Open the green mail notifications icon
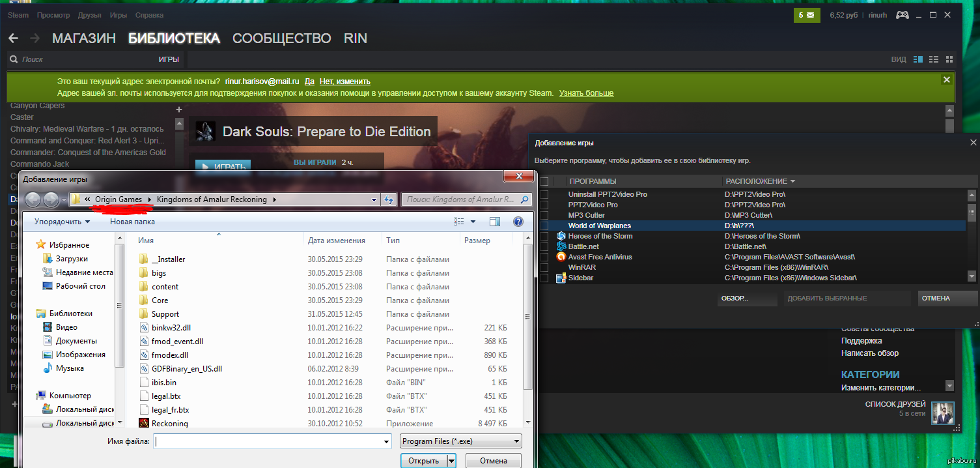The height and width of the screenshot is (468, 980). [x=807, y=15]
